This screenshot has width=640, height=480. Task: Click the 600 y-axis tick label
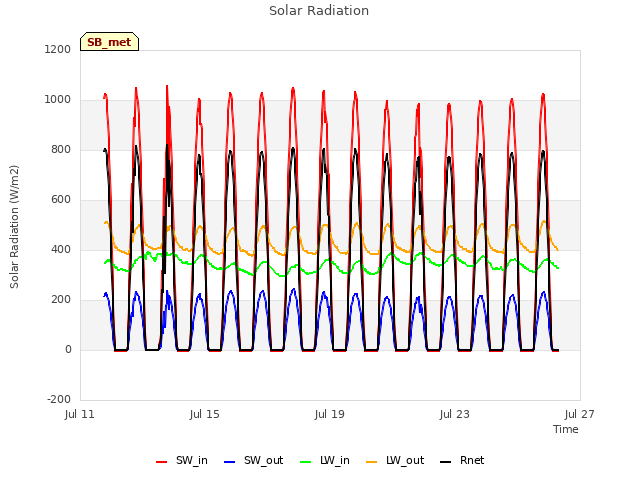(61, 200)
